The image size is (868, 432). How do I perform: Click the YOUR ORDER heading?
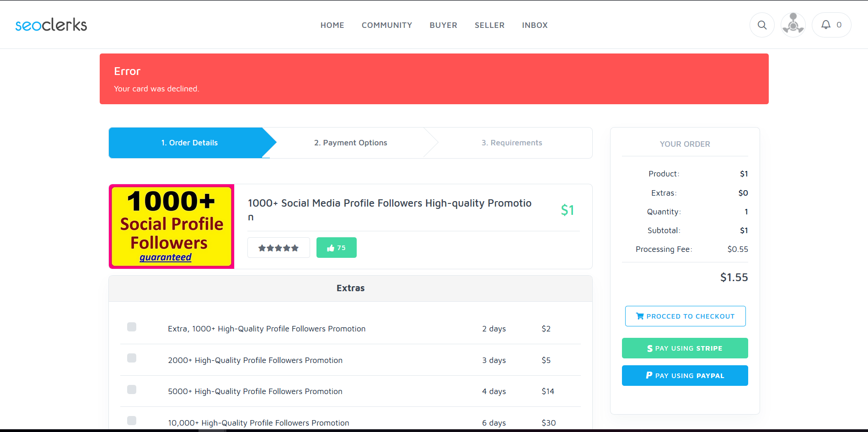685,144
